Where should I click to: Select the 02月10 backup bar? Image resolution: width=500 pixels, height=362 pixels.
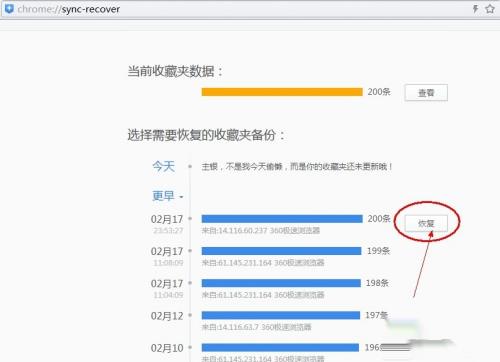point(280,347)
